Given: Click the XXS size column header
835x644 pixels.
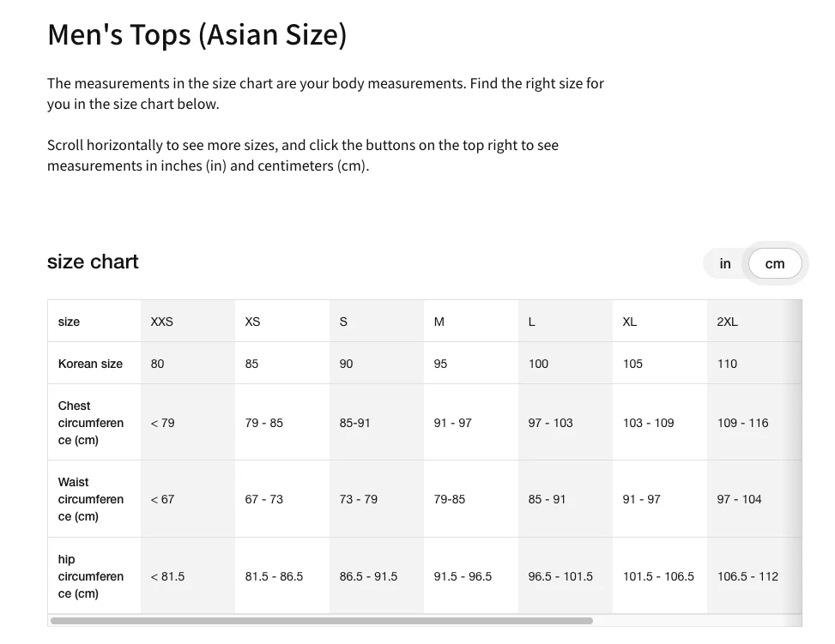Looking at the screenshot, I should tap(161, 322).
